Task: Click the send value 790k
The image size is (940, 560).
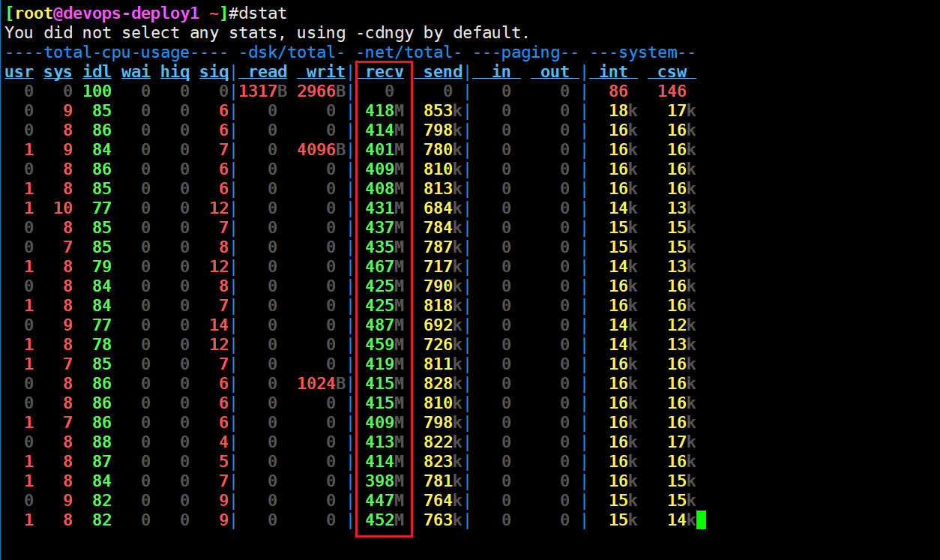Action: click(444, 286)
